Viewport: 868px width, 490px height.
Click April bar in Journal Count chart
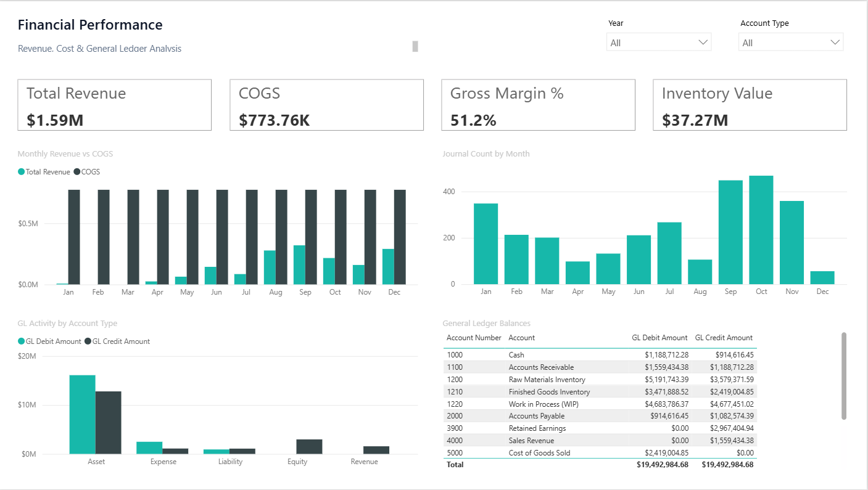pos(578,273)
